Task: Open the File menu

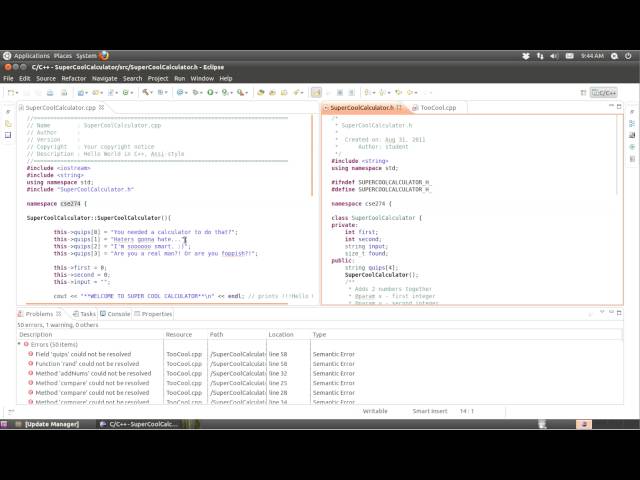Action: coord(8,78)
